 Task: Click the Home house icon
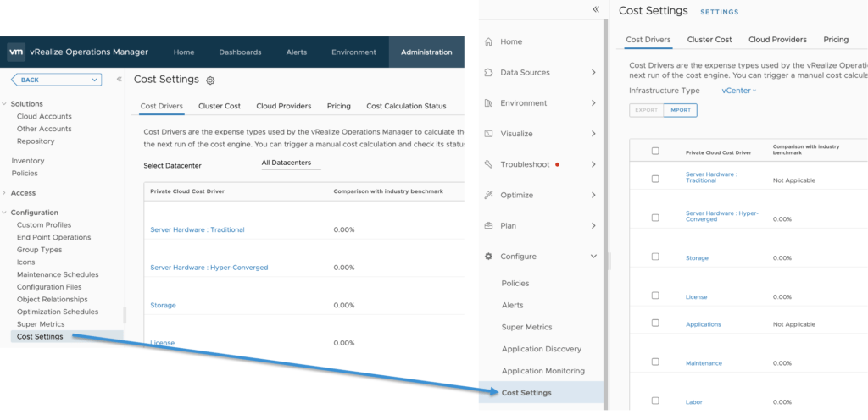click(488, 41)
